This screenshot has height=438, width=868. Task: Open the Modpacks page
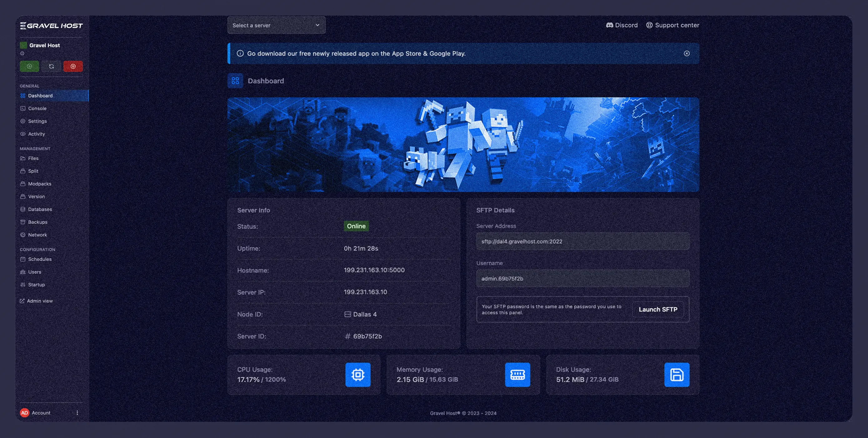[52, 184]
